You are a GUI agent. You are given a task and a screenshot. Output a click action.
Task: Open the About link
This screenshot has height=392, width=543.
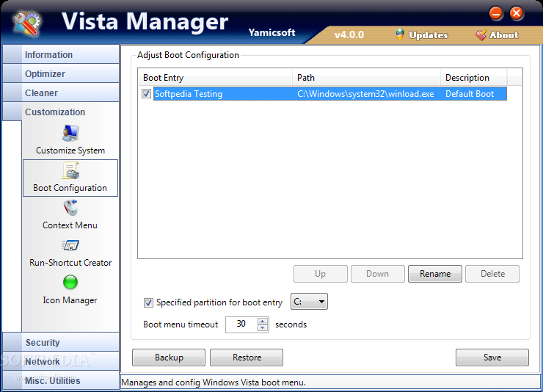(x=504, y=35)
